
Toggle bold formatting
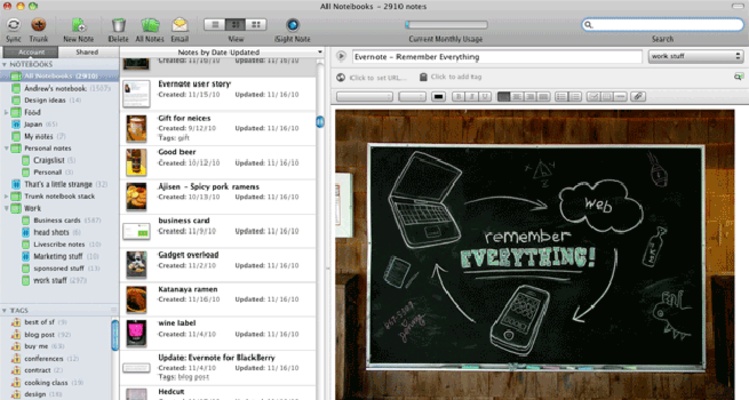tap(458, 97)
